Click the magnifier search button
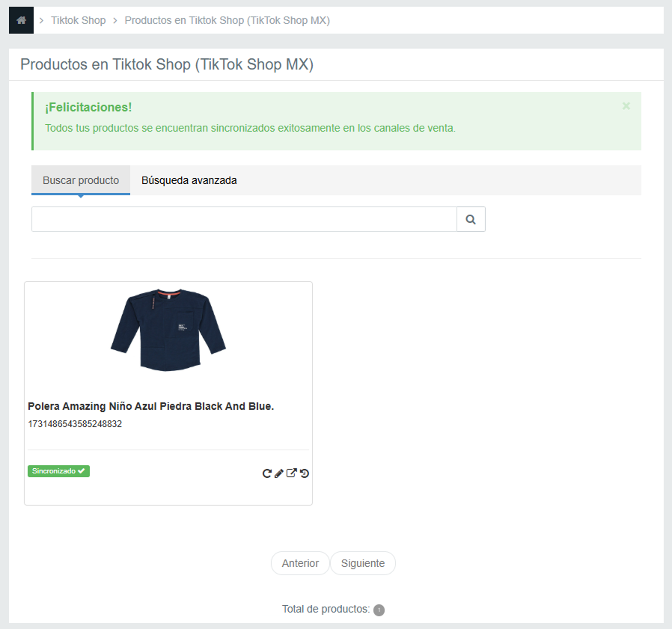Screen dimensions: 672x629 [x=471, y=219]
